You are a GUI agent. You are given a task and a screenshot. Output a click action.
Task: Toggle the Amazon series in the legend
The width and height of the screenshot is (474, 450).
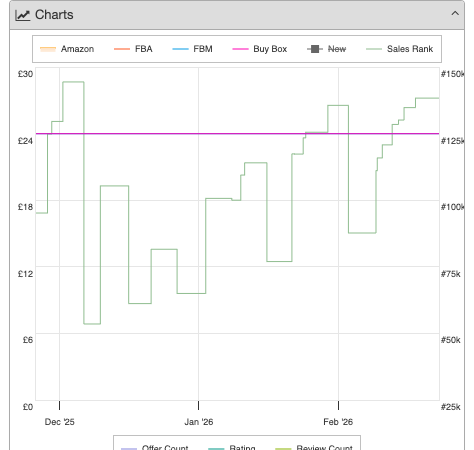[67, 49]
